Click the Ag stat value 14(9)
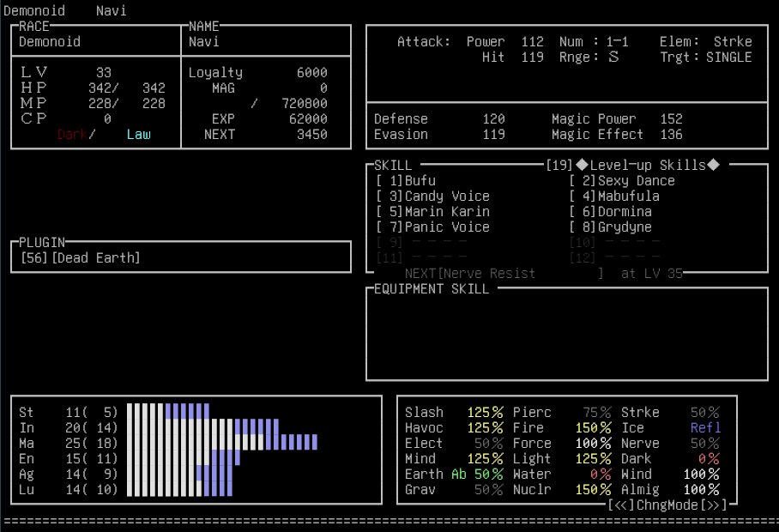Viewport: 779px width, 532px height. pyautogui.click(x=92, y=474)
